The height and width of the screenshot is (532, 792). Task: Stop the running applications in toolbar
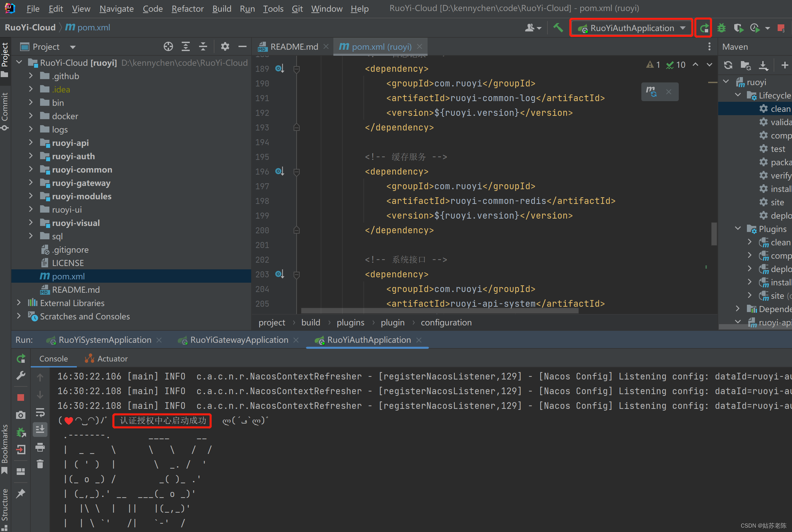pos(781,28)
